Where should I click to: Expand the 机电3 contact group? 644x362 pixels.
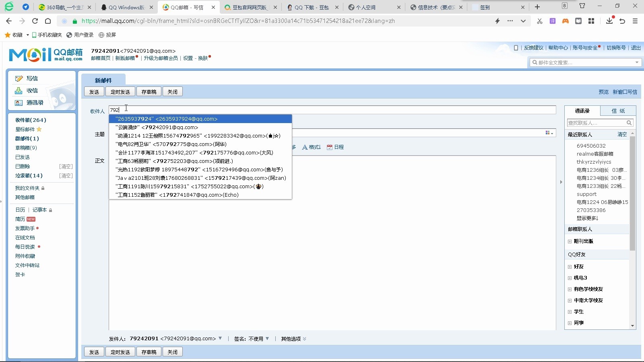[570, 278]
